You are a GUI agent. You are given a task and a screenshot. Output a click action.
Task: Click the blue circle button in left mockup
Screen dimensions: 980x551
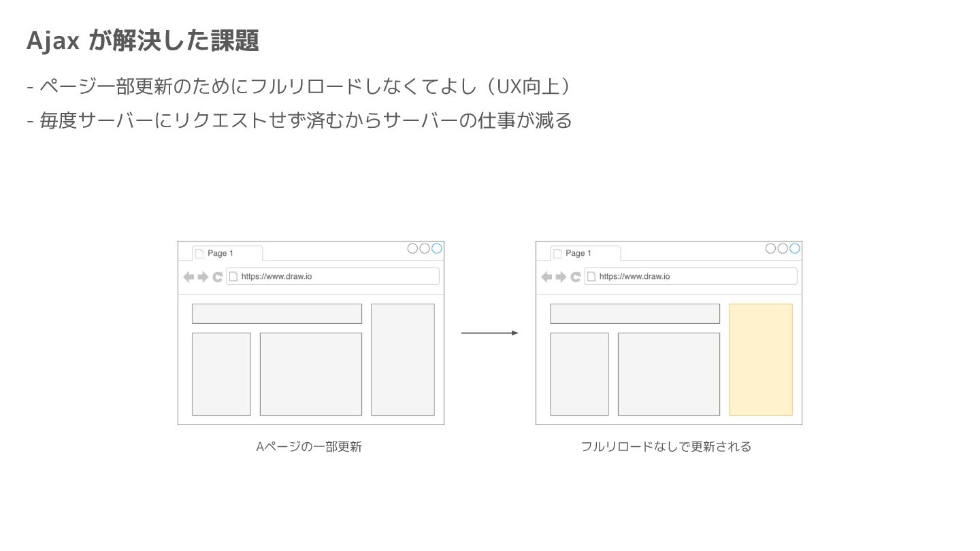pyautogui.click(x=437, y=248)
